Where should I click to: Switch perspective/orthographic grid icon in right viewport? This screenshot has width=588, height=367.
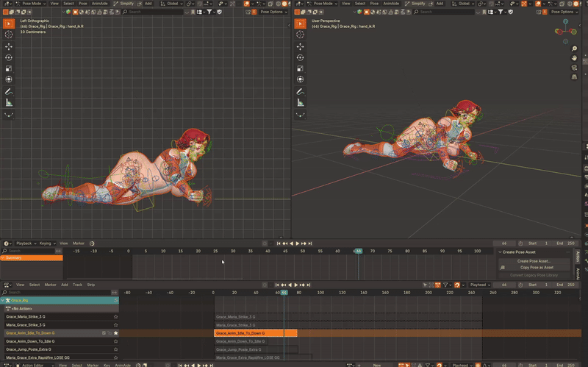point(574,77)
